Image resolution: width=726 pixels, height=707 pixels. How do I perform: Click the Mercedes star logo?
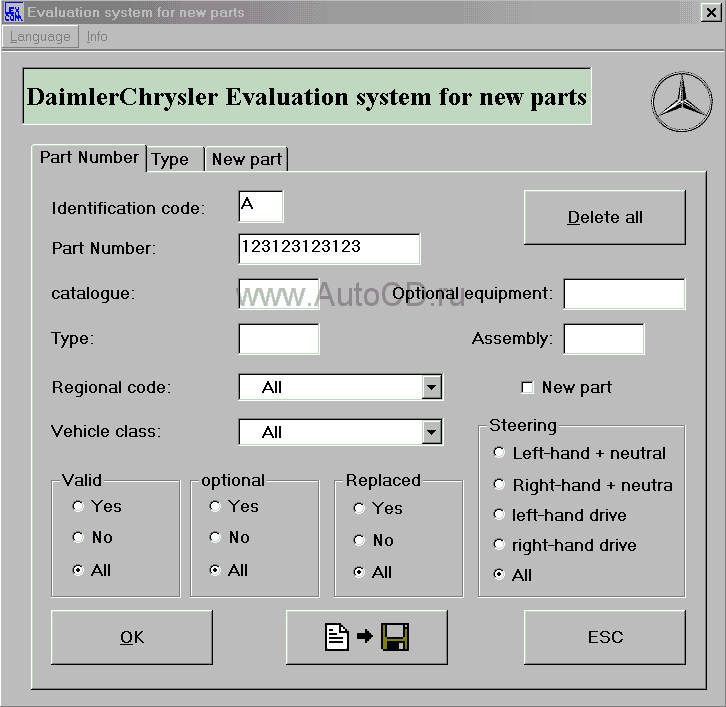tap(682, 101)
